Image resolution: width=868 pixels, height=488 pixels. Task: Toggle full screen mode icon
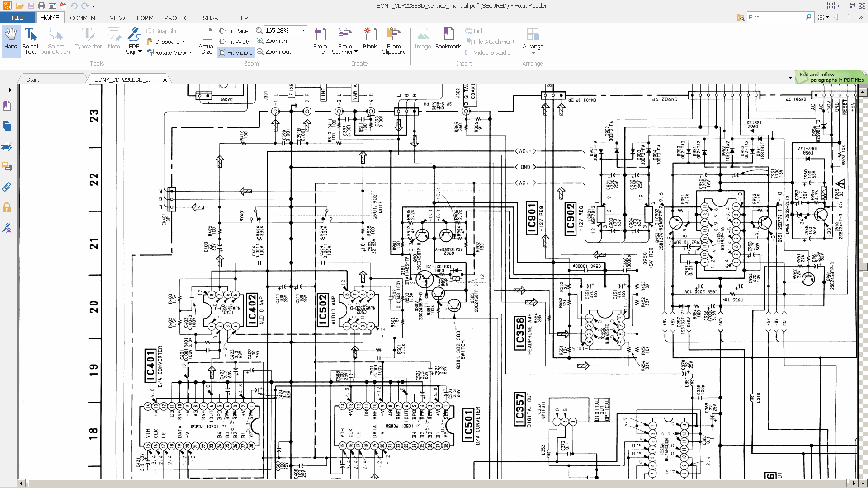(x=830, y=6)
